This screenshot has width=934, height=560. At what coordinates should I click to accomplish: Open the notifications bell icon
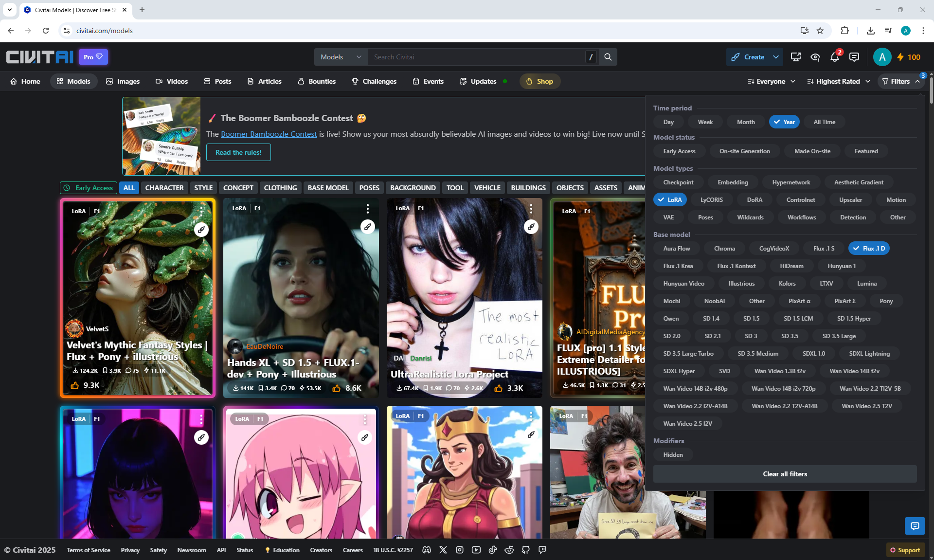point(834,57)
